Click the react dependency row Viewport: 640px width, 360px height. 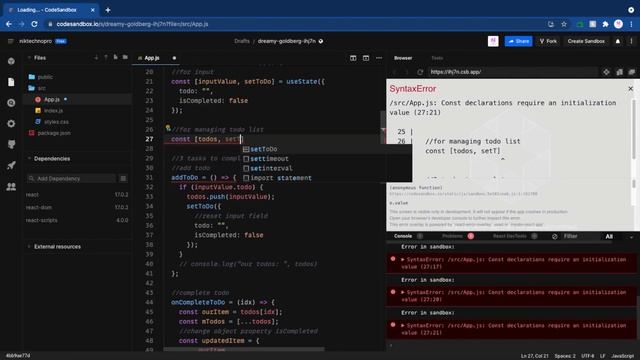[77, 195]
